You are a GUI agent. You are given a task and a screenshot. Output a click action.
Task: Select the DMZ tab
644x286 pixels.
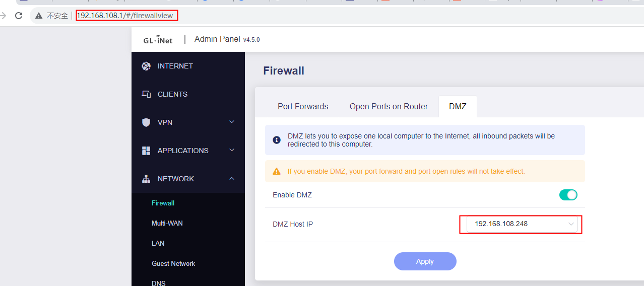(458, 106)
